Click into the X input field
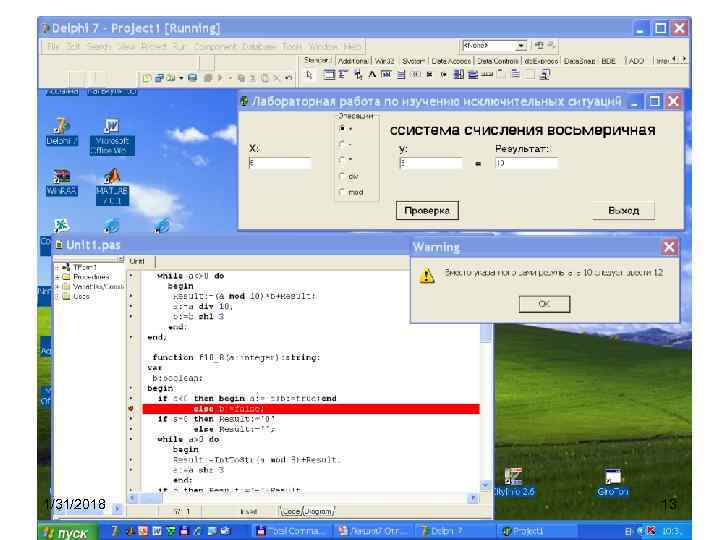The width and height of the screenshot is (720, 540). (x=280, y=163)
